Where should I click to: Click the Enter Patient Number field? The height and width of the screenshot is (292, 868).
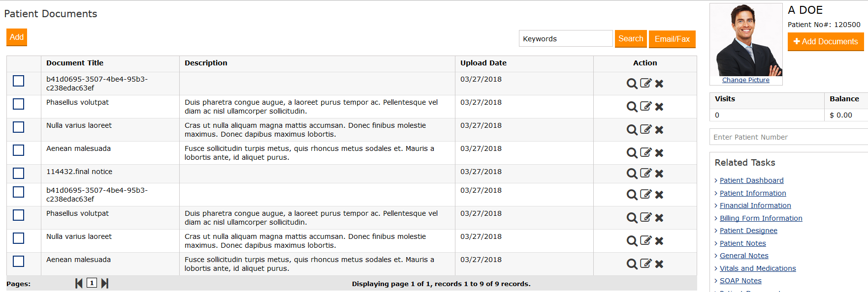point(788,137)
